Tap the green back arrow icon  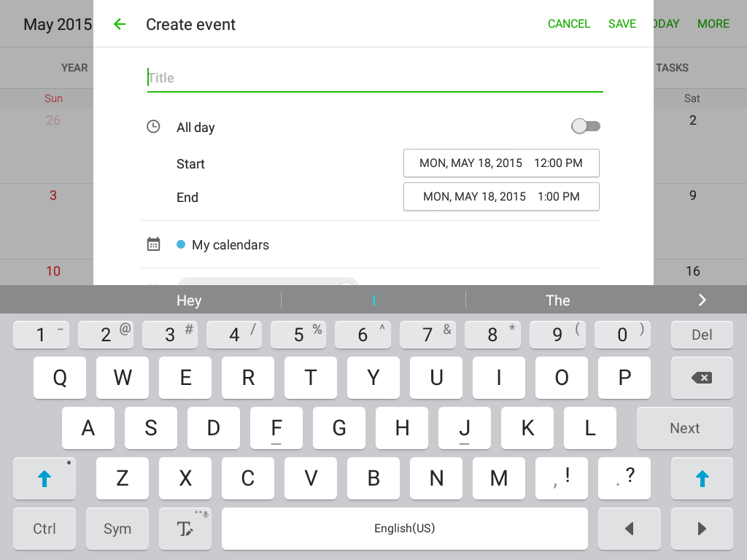[x=120, y=24]
